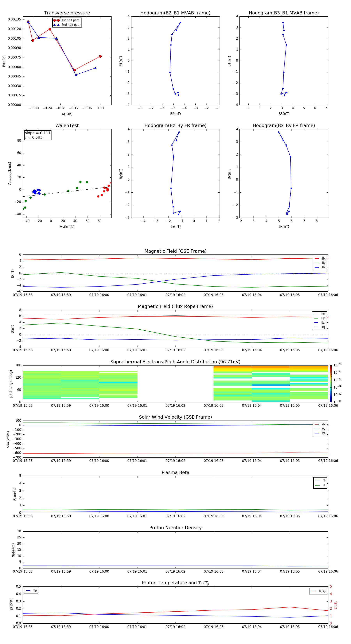Click the 'Hodogram(B3_B1 MVAB frame)' title
The height and width of the screenshot is (644, 351).
[284, 13]
